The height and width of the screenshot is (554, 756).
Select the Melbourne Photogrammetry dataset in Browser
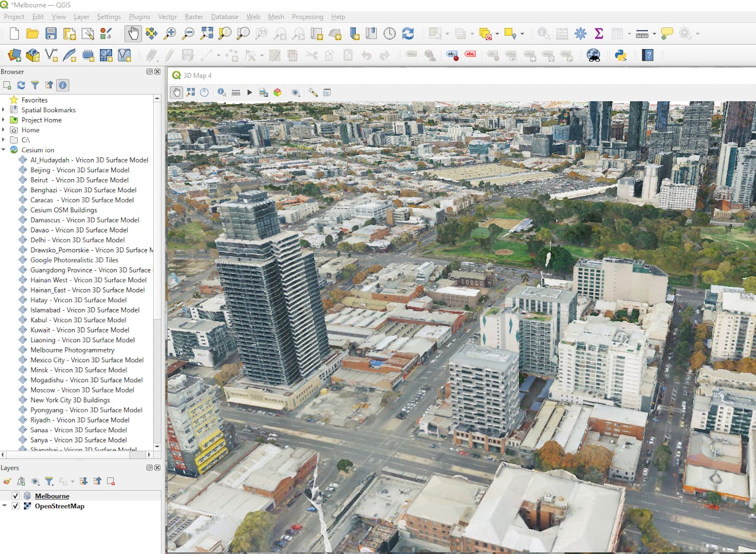pos(71,350)
